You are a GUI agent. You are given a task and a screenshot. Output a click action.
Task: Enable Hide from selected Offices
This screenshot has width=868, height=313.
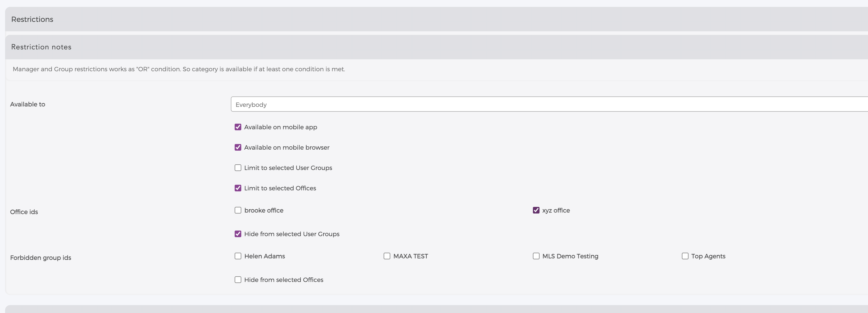coord(238,280)
